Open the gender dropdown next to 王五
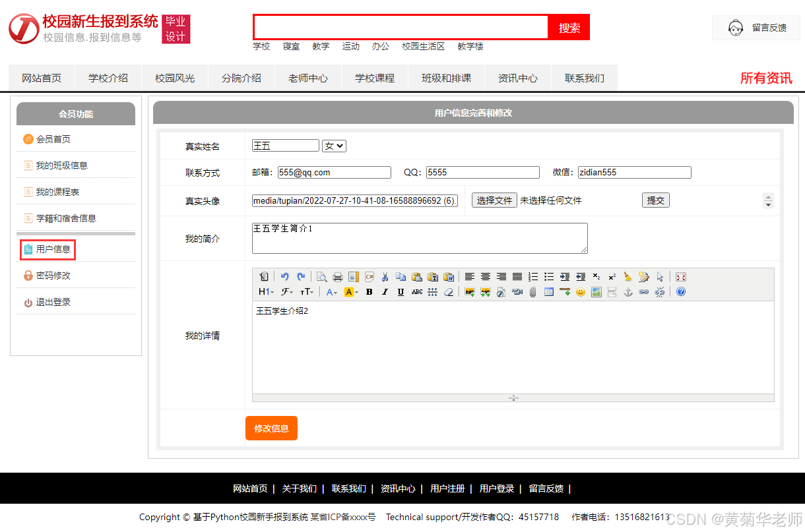 pyautogui.click(x=333, y=145)
